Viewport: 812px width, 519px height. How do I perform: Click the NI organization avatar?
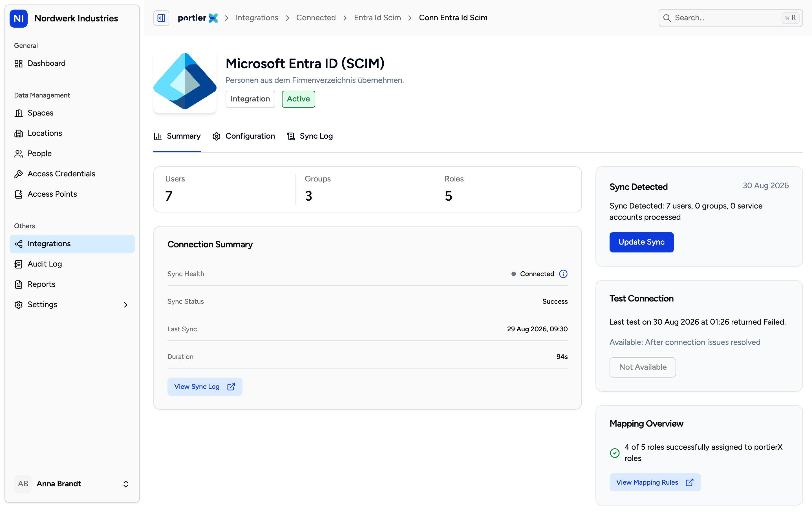[19, 18]
